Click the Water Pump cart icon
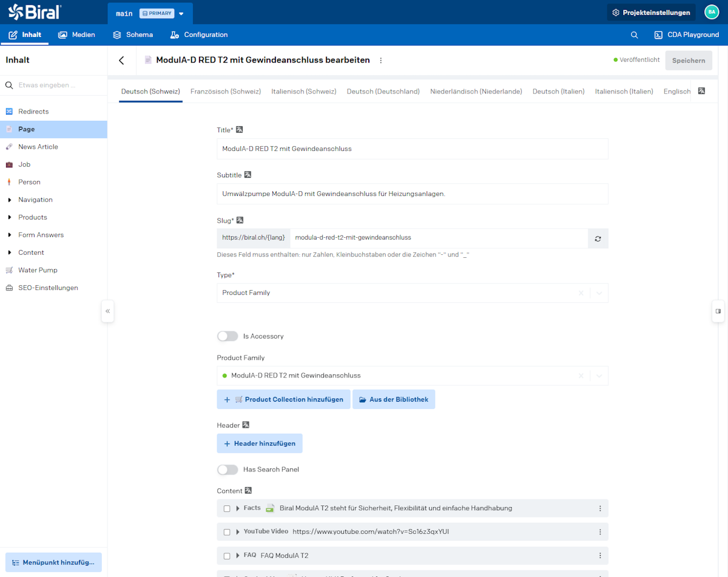This screenshot has height=577, width=728. tap(9, 270)
